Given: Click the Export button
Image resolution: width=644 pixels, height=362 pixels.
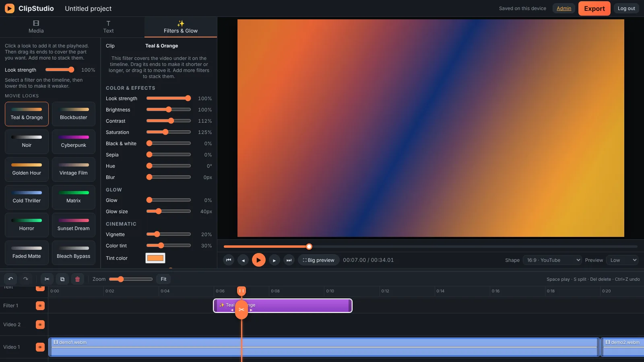Looking at the screenshot, I should point(594,8).
